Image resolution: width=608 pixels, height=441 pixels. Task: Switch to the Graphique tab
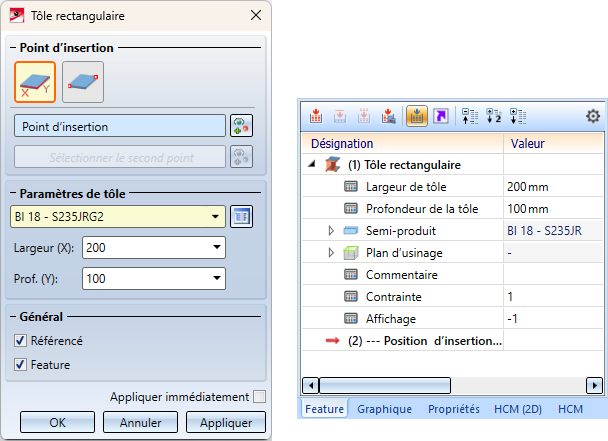click(385, 409)
